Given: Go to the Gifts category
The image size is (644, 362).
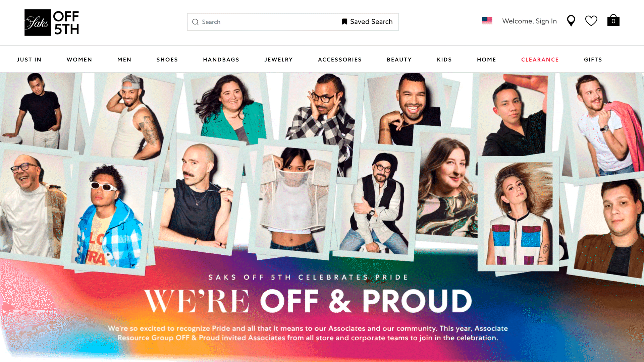Looking at the screenshot, I should (593, 60).
